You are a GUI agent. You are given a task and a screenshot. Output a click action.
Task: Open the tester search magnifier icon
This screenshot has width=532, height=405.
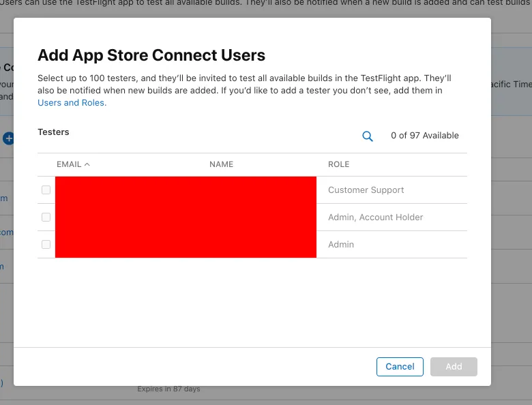coord(368,136)
